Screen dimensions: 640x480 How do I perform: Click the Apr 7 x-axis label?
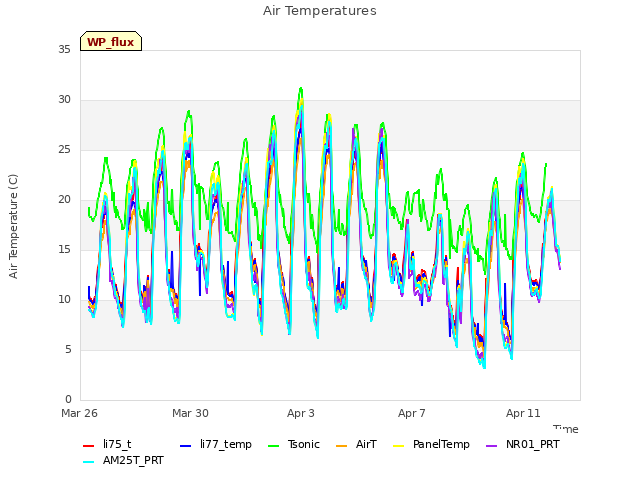point(412,413)
